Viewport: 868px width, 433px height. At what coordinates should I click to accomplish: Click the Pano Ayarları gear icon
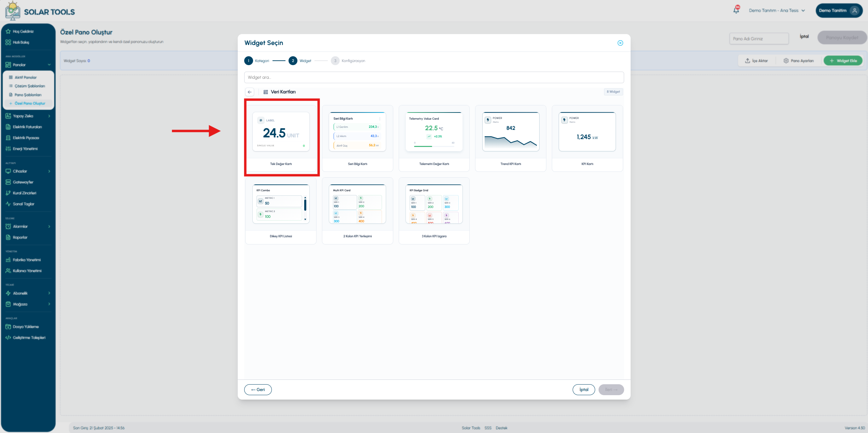(x=786, y=61)
